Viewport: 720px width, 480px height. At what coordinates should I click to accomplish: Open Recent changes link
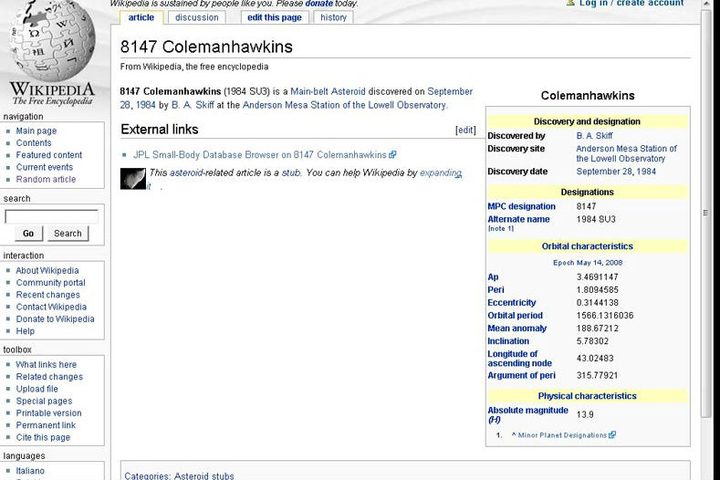pos(48,295)
